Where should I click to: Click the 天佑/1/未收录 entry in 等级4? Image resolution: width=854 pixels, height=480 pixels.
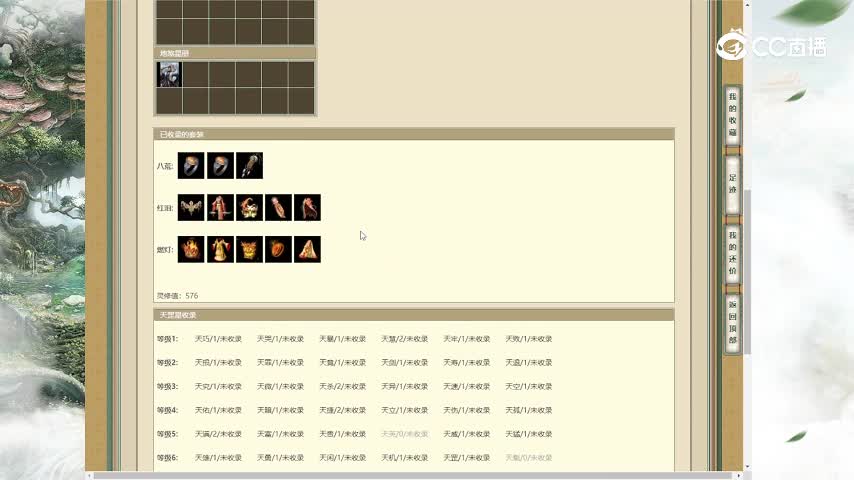pos(218,410)
